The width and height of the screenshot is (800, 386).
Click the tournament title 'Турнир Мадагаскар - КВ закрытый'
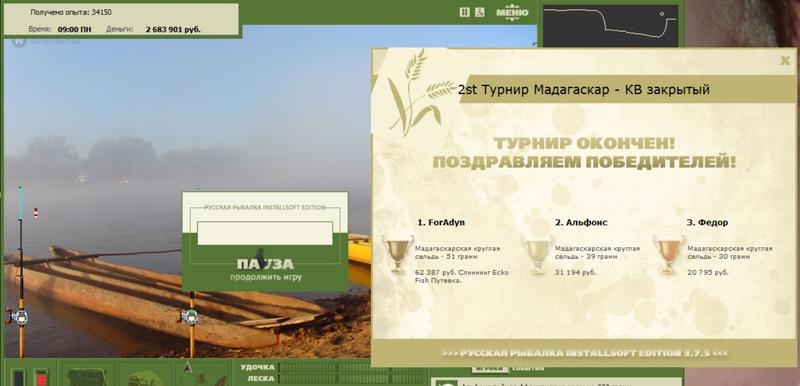596,90
